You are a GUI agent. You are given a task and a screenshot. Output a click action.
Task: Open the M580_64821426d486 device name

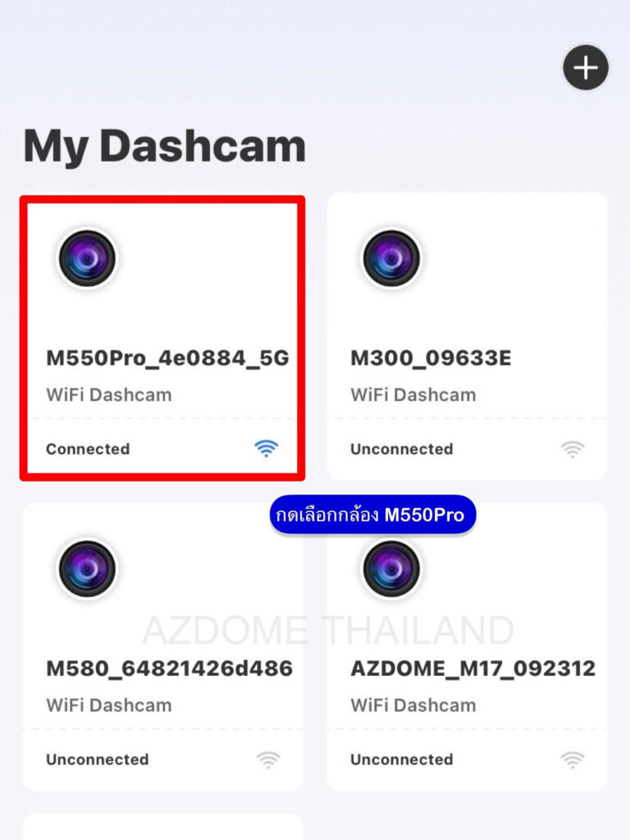[x=169, y=668]
